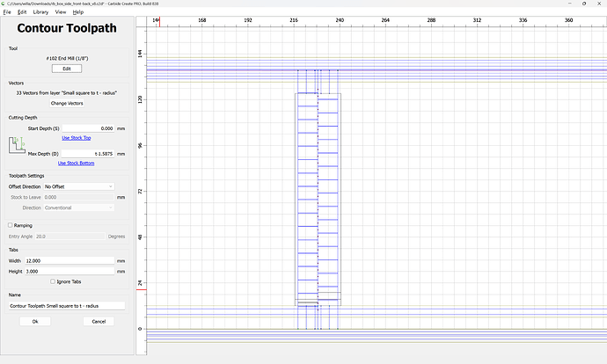Open the View menu
The image size is (607, 364).
pyautogui.click(x=60, y=12)
